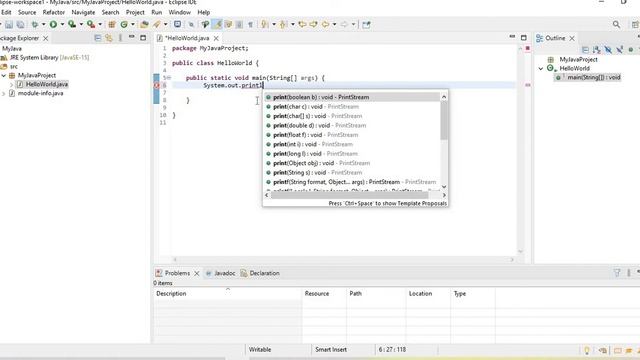Open dropdown next to External Tools icon
Image resolution: width=640 pixels, height=360 pixels.
(x=100, y=24)
